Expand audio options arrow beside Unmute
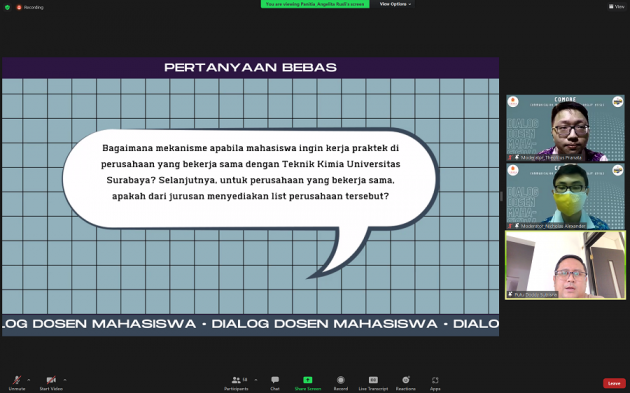The image size is (630, 393). pos(29,379)
